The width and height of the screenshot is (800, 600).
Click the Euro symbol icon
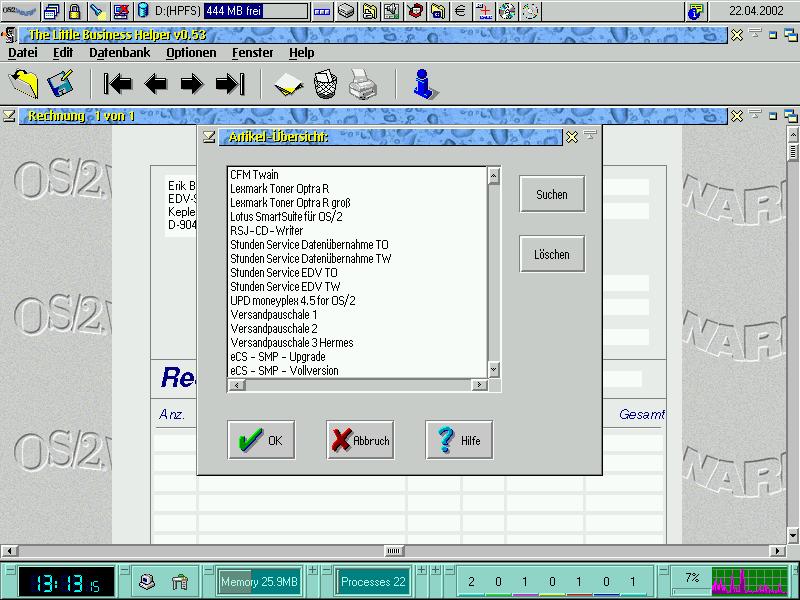pyautogui.click(x=461, y=11)
